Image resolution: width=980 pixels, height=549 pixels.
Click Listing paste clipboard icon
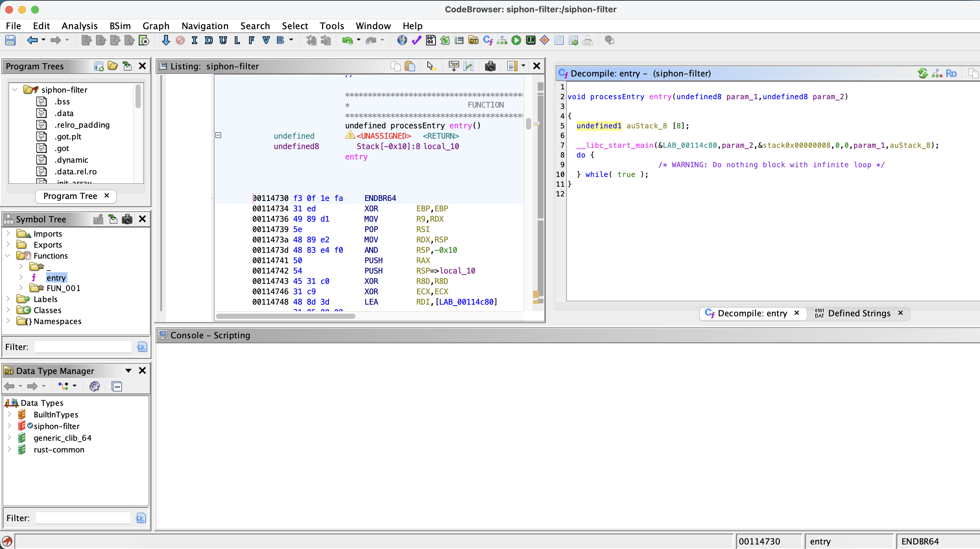pos(410,66)
